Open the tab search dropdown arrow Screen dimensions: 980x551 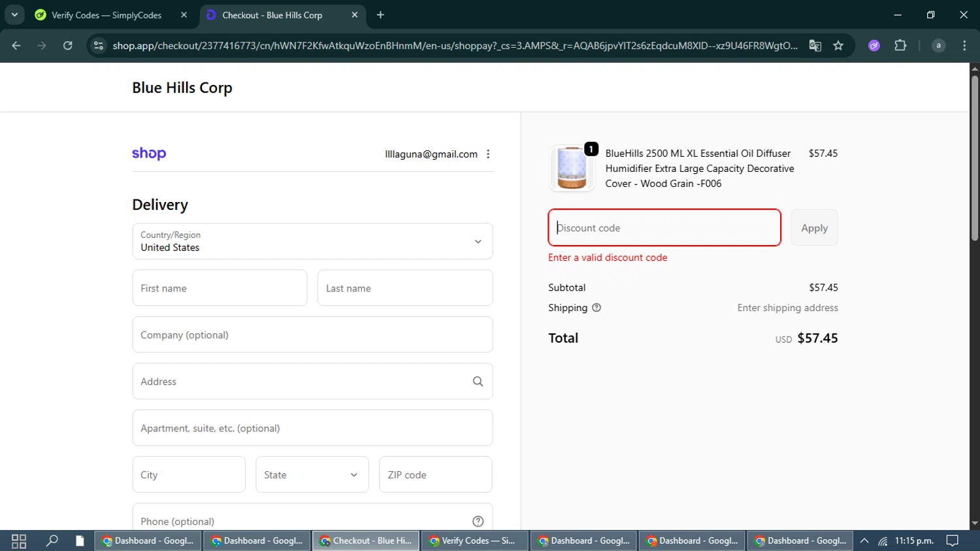coord(14,14)
